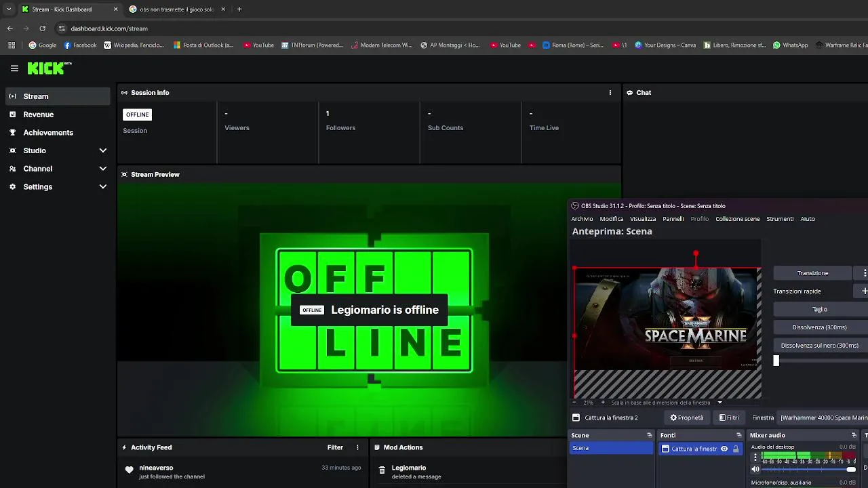868x488 pixels.
Task: View site information in the address bar
Action: click(62, 28)
